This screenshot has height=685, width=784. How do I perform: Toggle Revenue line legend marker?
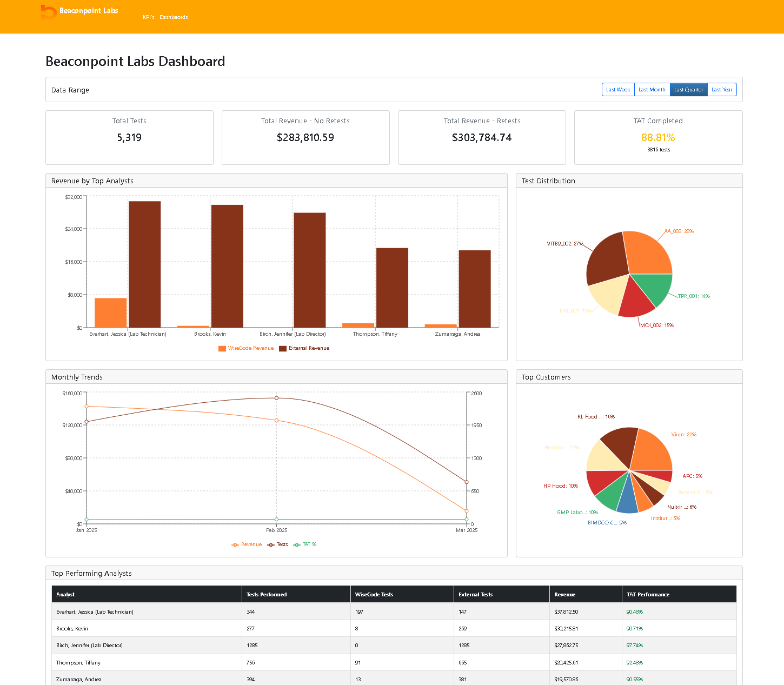click(x=235, y=545)
